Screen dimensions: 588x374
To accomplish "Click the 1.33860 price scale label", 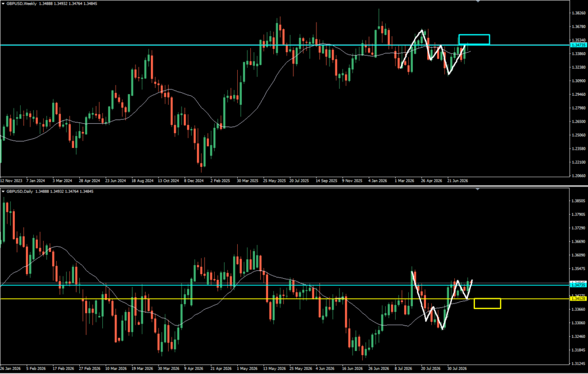I will tap(579, 54).
